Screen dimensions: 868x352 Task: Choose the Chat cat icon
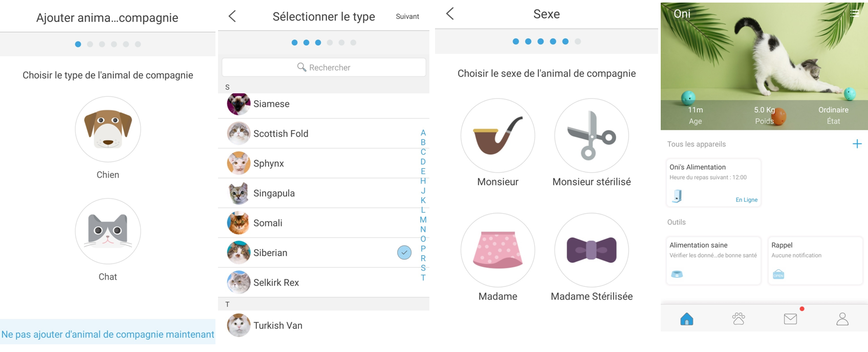pyautogui.click(x=107, y=231)
